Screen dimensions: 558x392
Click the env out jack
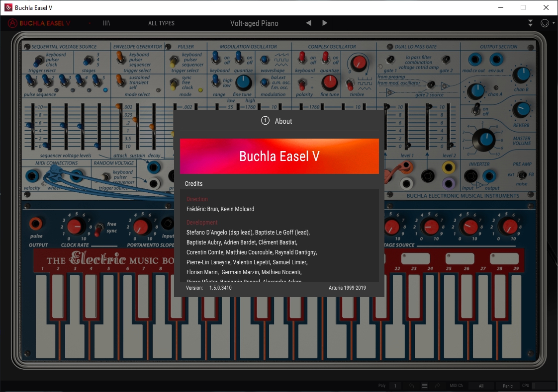(x=496, y=59)
